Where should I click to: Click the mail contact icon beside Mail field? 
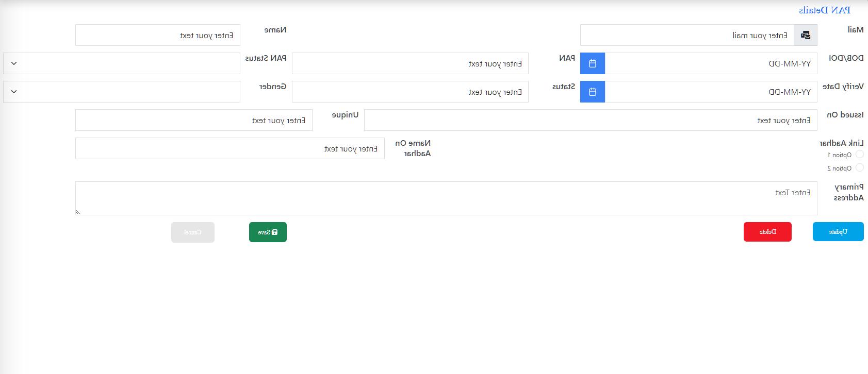[806, 35]
